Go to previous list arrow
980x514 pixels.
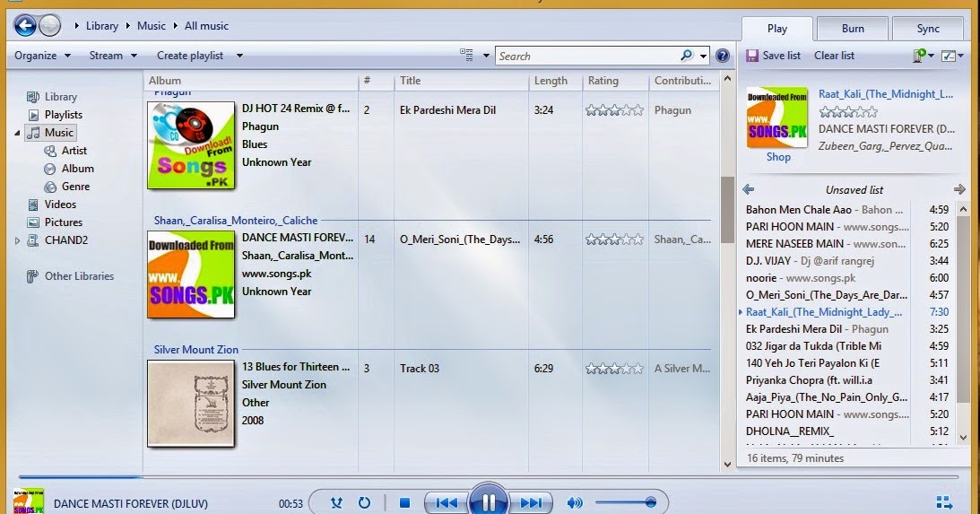click(x=748, y=189)
